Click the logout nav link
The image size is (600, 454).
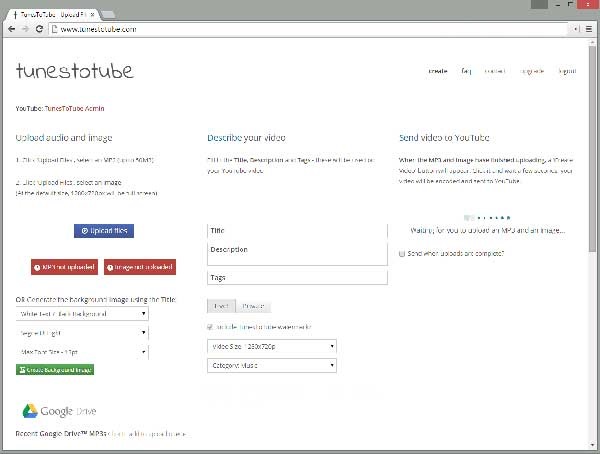point(567,71)
